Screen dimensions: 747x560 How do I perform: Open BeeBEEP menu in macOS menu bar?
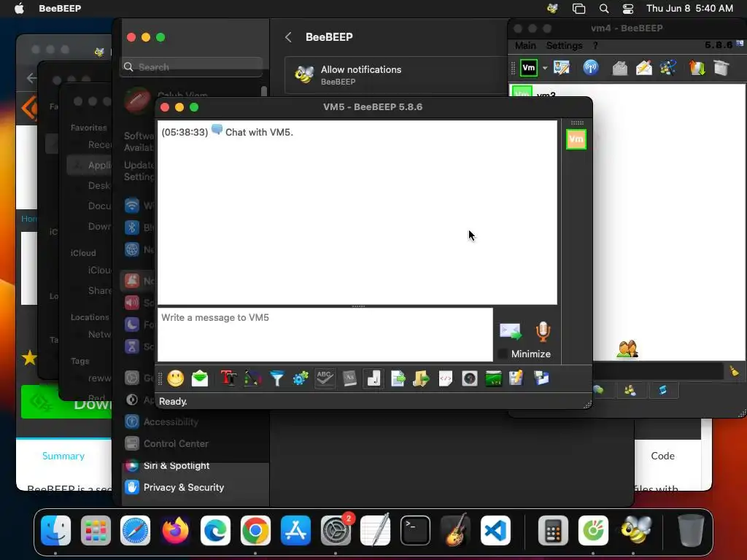(60, 8)
